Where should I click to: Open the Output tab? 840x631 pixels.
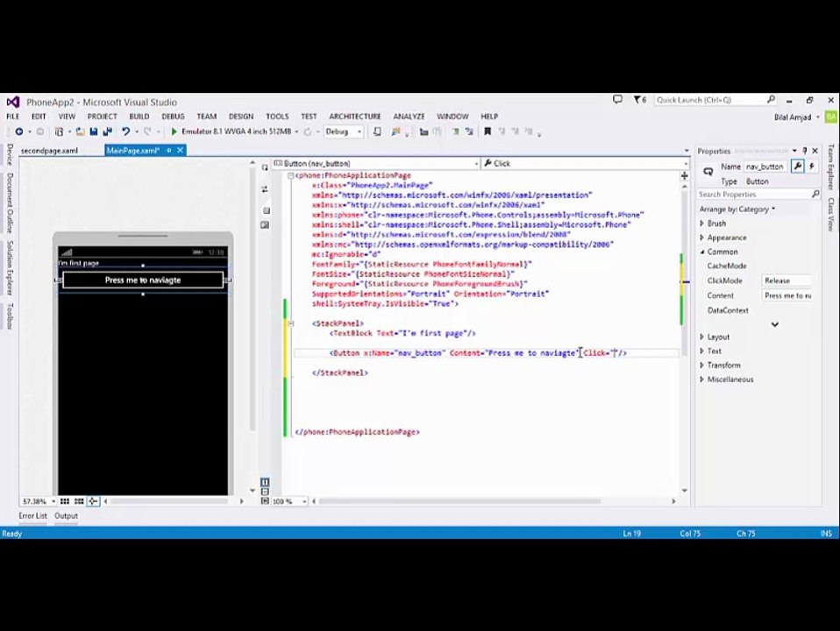[x=67, y=516]
